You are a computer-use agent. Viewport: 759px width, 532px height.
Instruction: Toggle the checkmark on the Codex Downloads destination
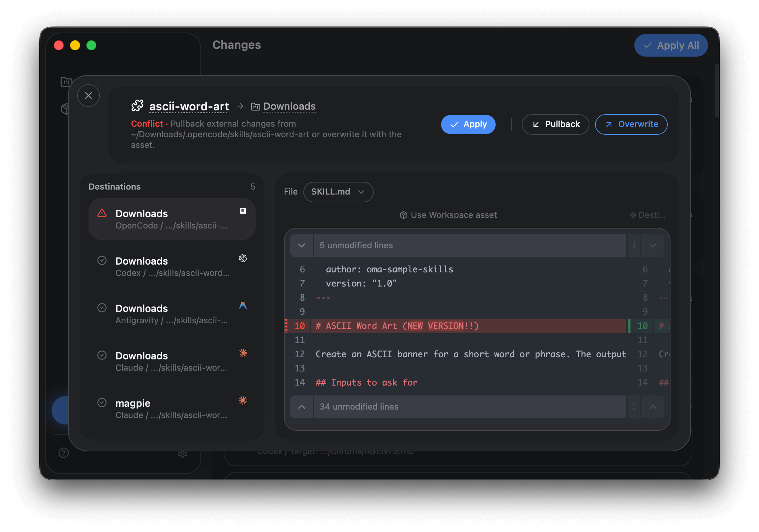pos(102,260)
